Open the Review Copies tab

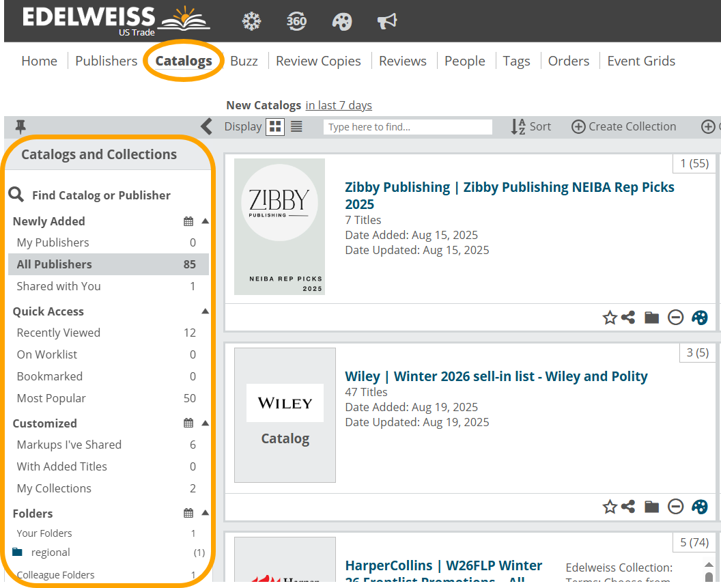[318, 61]
